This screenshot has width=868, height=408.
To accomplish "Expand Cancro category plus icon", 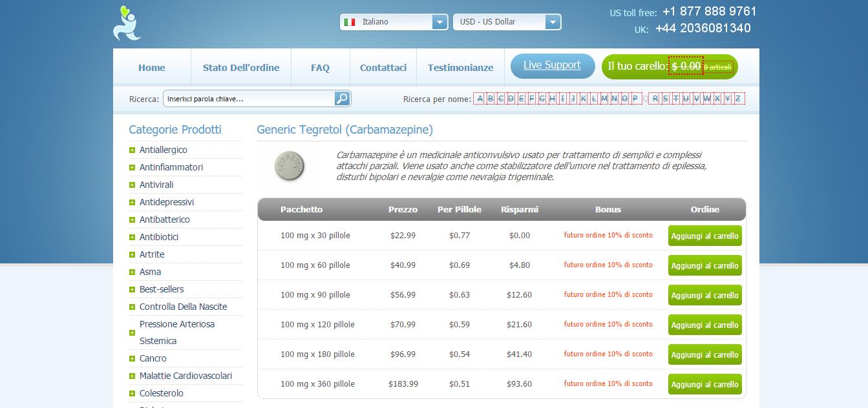I will [132, 359].
